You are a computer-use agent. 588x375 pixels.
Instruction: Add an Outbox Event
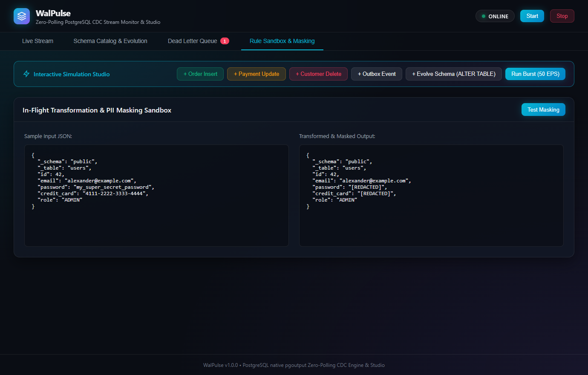(x=377, y=74)
